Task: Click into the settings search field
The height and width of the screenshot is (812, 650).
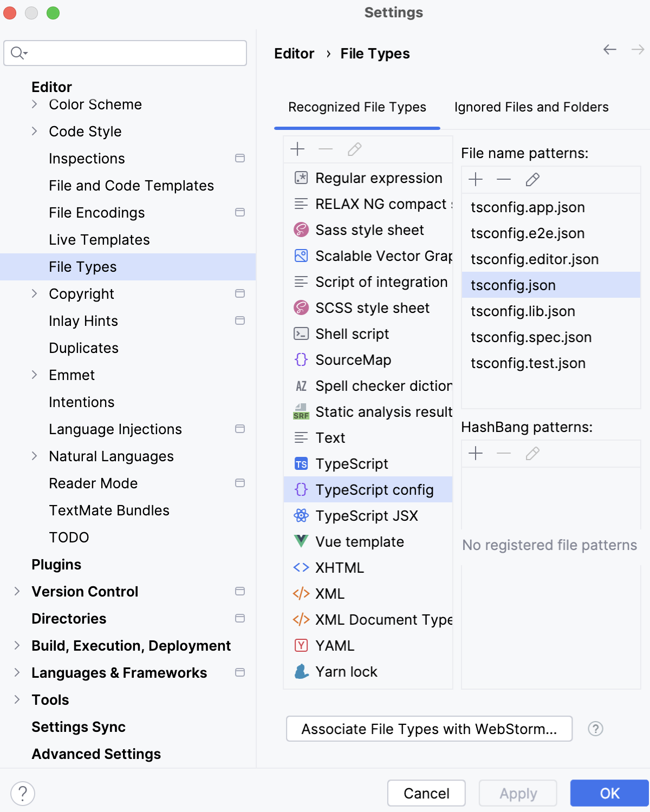Action: coord(125,53)
